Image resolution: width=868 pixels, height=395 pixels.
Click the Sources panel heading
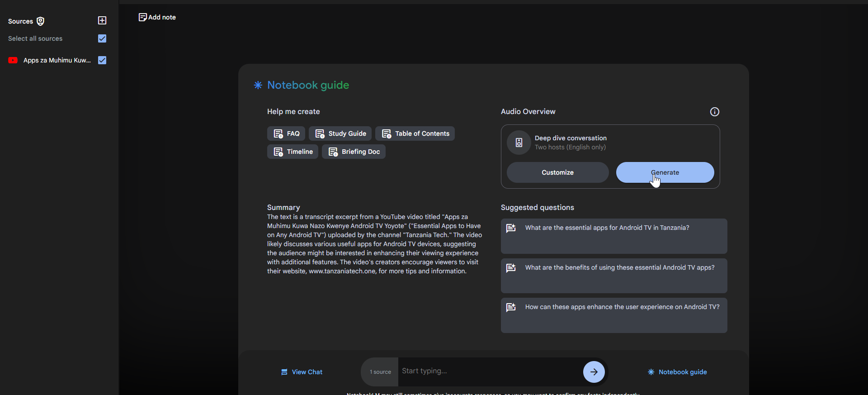pos(20,21)
